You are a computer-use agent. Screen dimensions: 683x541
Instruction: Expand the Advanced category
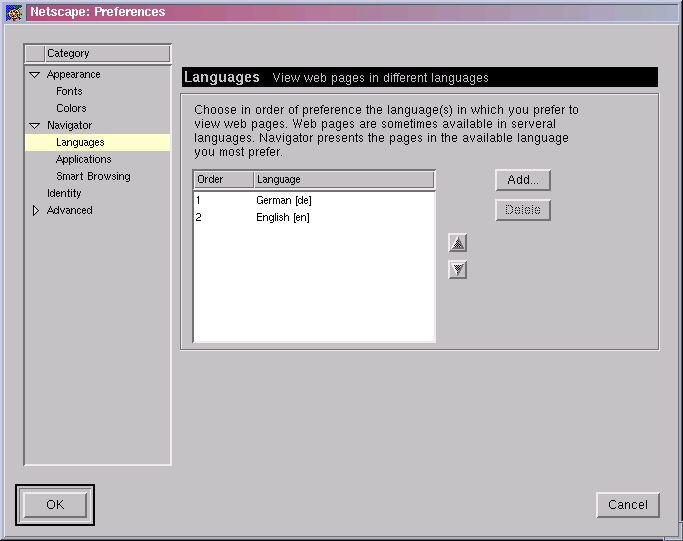35,211
